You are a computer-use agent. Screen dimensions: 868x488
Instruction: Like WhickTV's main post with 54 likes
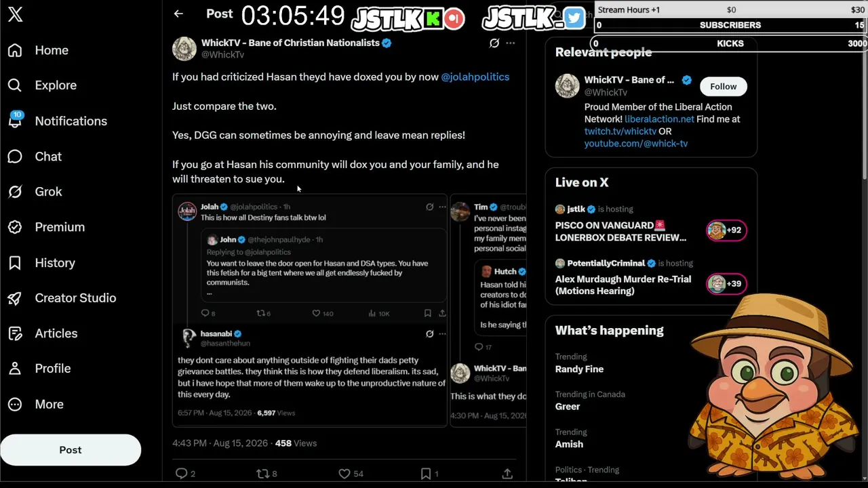coord(344,474)
